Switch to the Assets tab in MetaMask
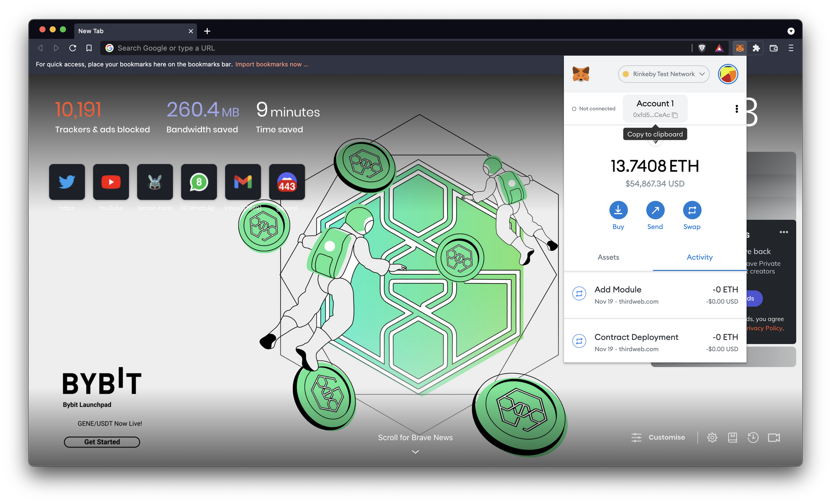This screenshot has height=504, width=831. pyautogui.click(x=608, y=257)
